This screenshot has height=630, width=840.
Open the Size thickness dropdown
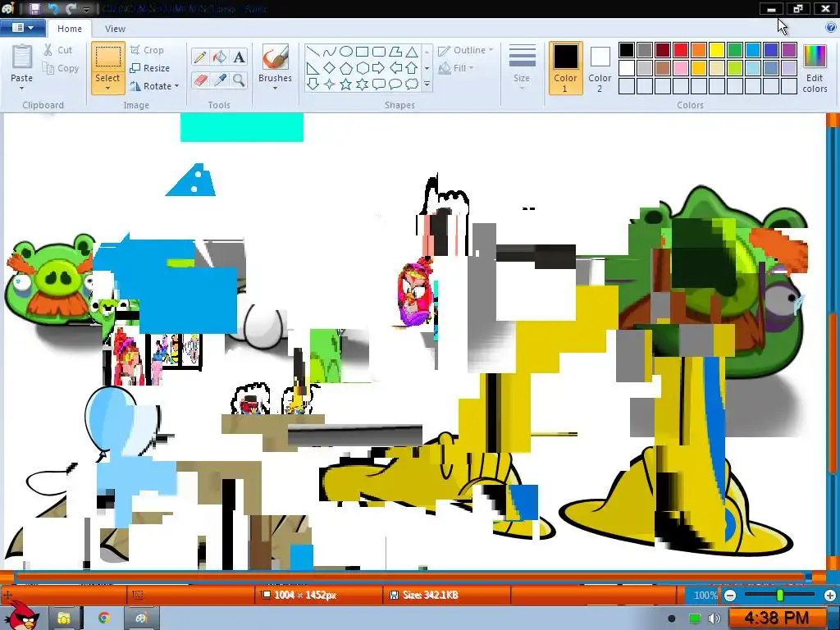click(x=522, y=67)
